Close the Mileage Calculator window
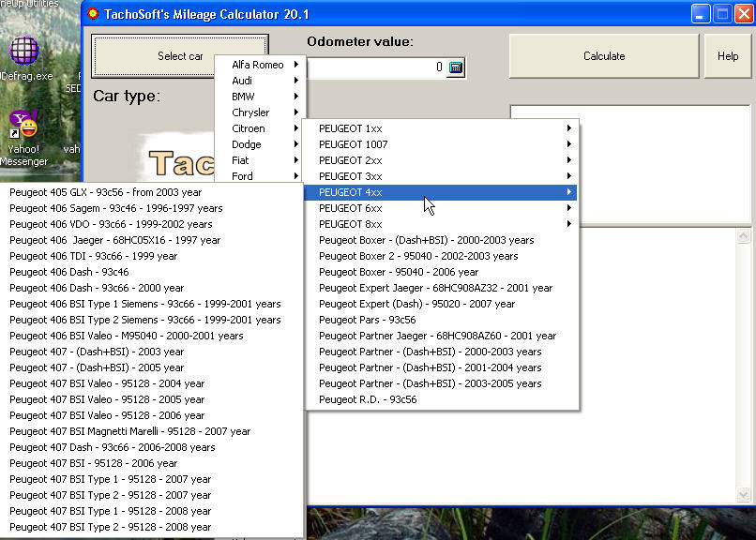The image size is (756, 540). 744,14
